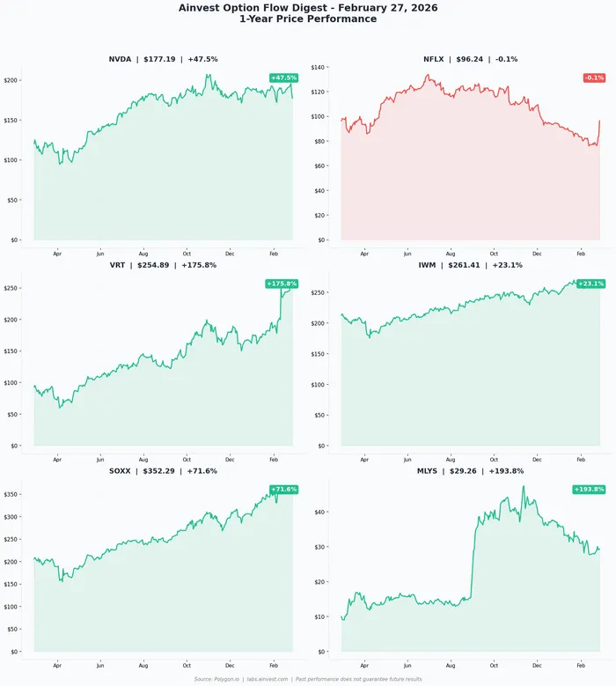Screen dimensions: 616x686
Task: Select the +71.6% badge on SOXX chart
Action: tap(284, 489)
